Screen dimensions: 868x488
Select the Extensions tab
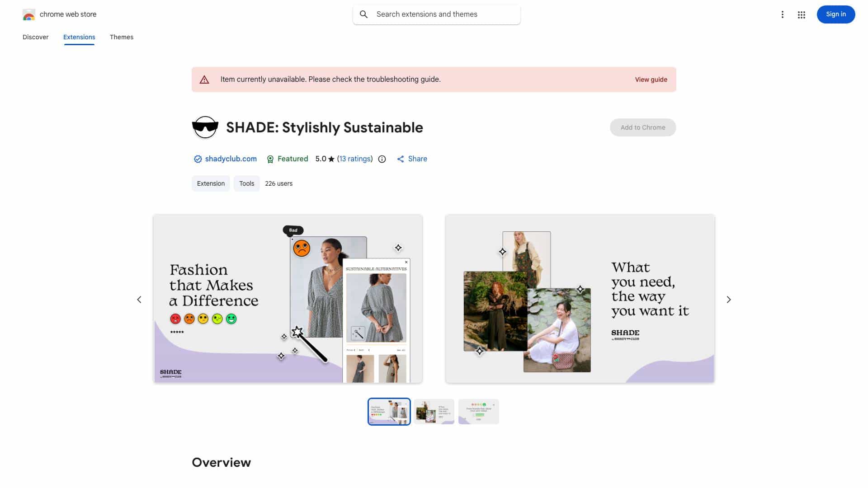pyautogui.click(x=79, y=37)
